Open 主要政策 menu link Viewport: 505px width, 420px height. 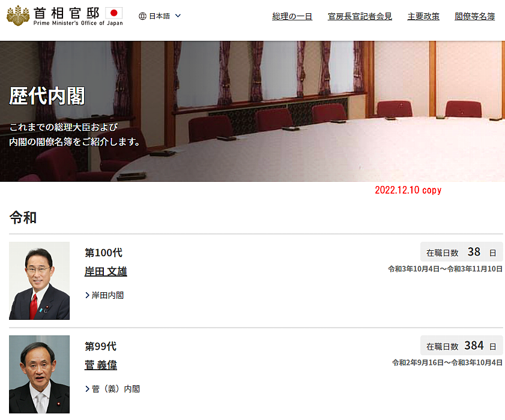click(423, 16)
